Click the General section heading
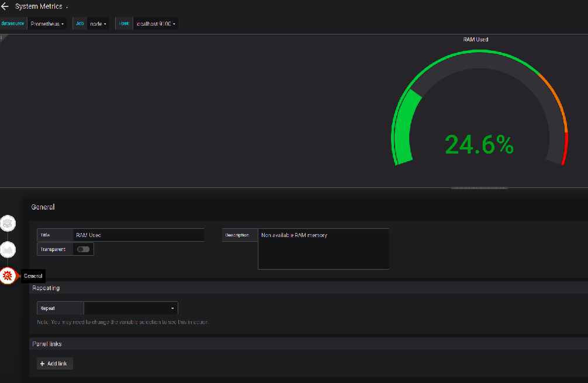588x383 pixels. (x=43, y=207)
